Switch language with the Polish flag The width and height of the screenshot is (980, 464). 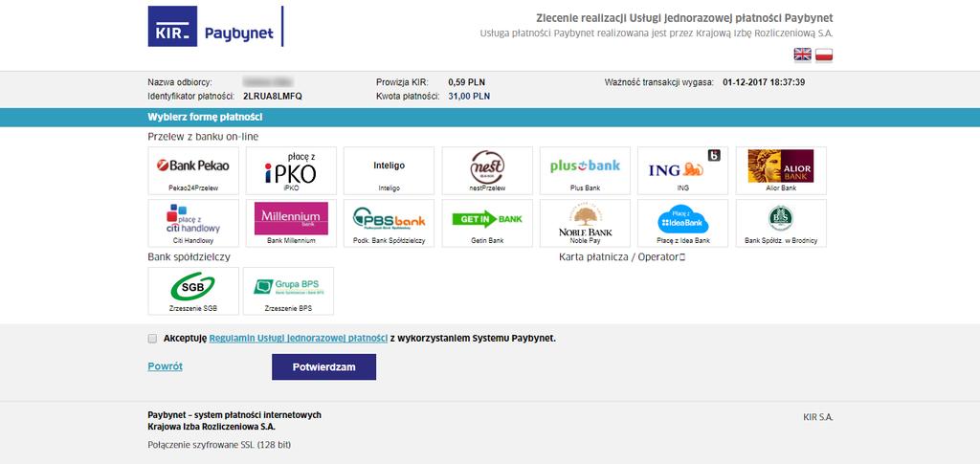tap(824, 55)
